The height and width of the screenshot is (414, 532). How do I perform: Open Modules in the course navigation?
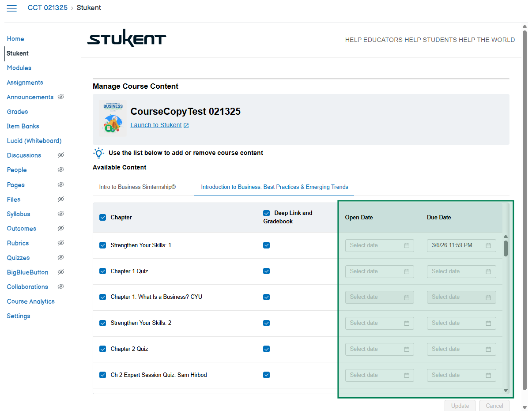click(x=19, y=68)
